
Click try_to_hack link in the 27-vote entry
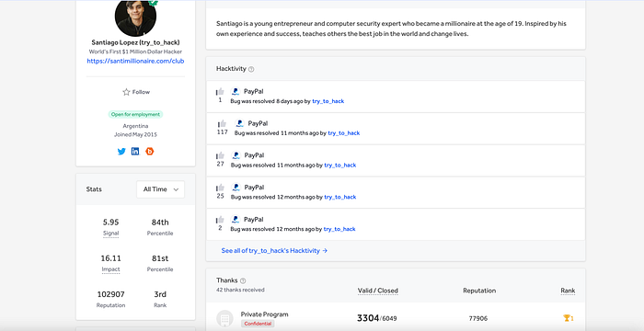(x=340, y=165)
